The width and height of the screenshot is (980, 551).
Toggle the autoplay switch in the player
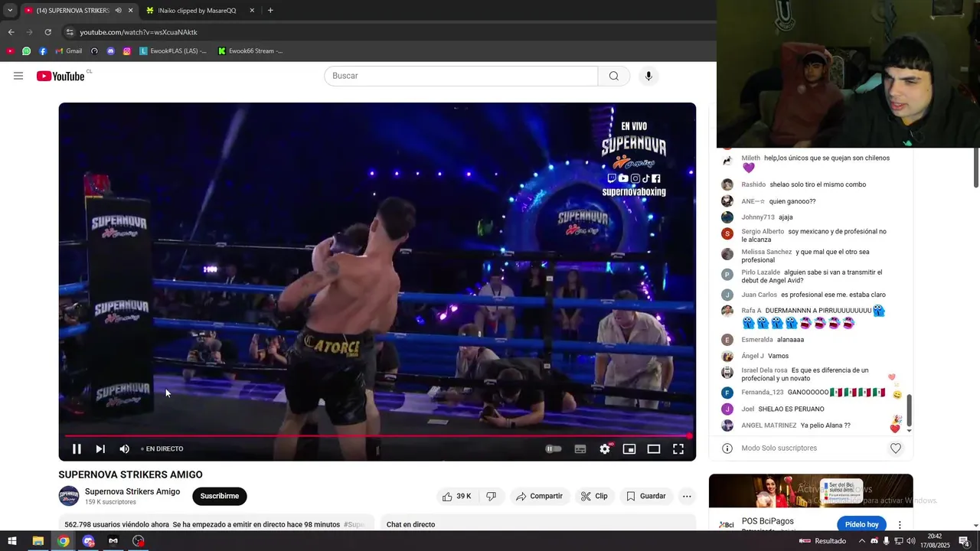[554, 449]
